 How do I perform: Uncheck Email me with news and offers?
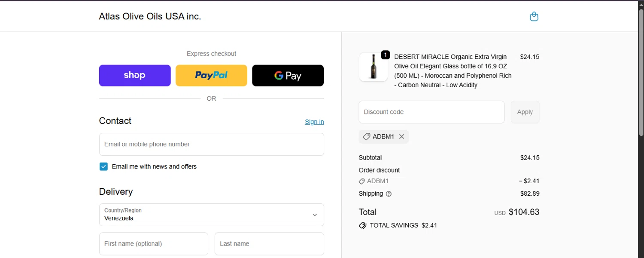[103, 167]
